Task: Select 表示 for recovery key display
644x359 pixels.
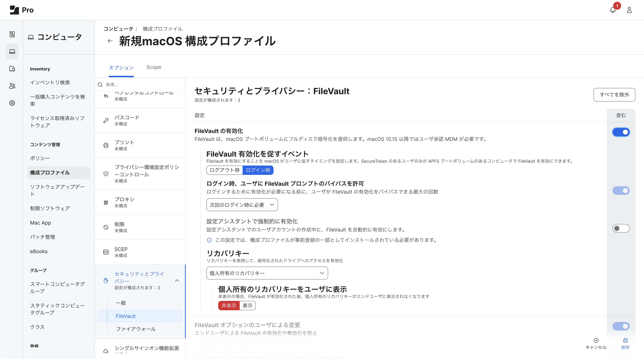Action: point(247,306)
